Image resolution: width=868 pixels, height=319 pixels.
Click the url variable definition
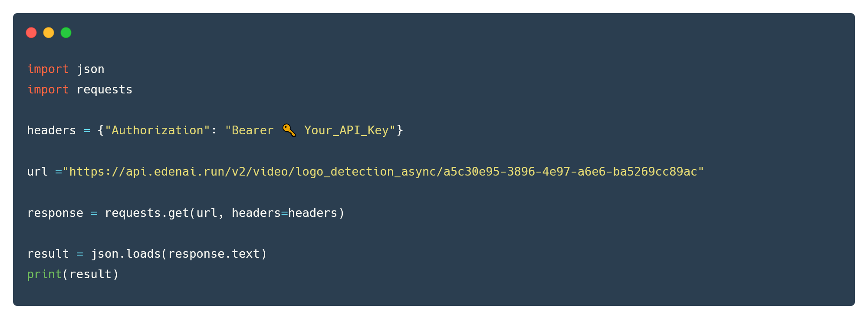coord(37,172)
